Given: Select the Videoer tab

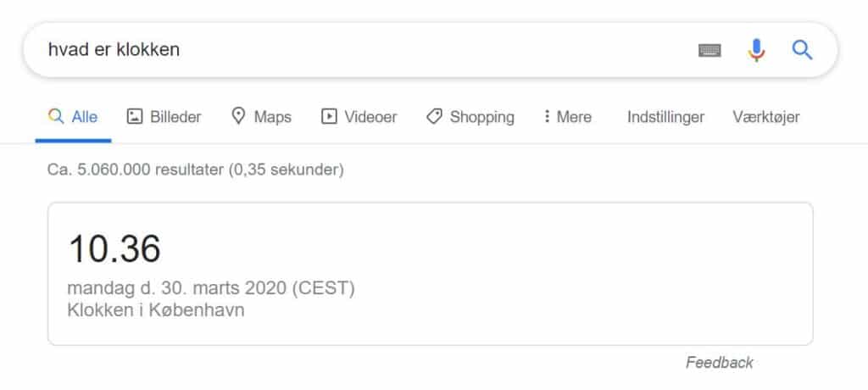Looking at the screenshot, I should click(359, 117).
